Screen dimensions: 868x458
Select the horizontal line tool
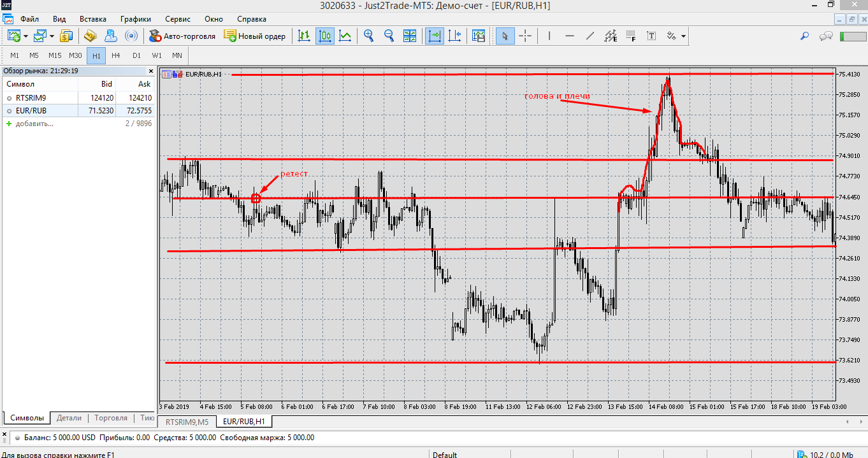(x=570, y=36)
